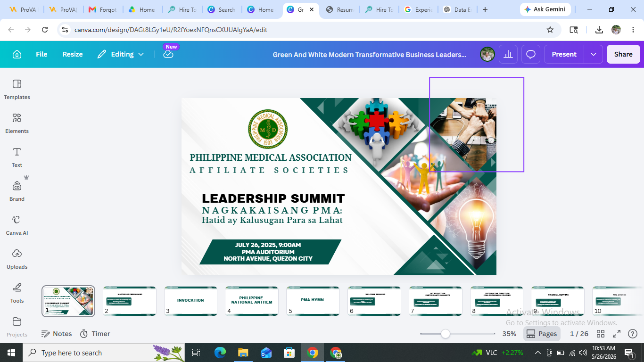
Task: Select the PMA AUDITORIUM text on slide
Action: (x=268, y=252)
